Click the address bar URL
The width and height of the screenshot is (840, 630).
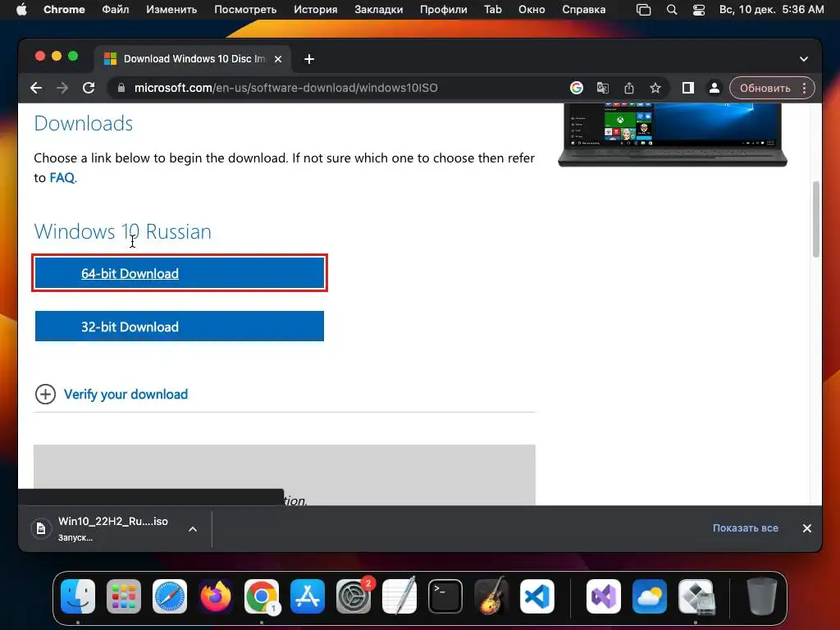tap(285, 88)
